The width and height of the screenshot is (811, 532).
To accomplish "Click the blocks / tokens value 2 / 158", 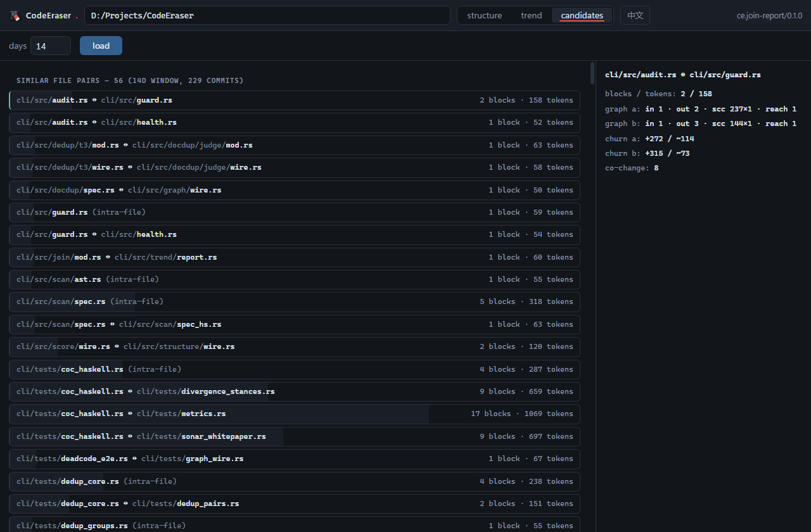I will click(696, 94).
